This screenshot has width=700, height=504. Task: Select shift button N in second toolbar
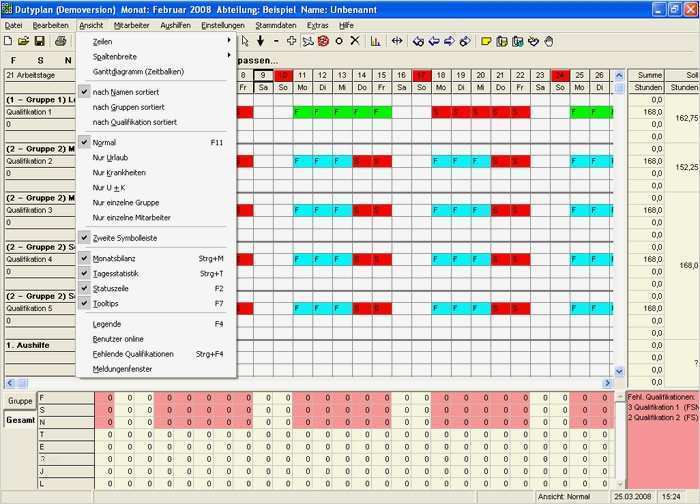pos(68,60)
